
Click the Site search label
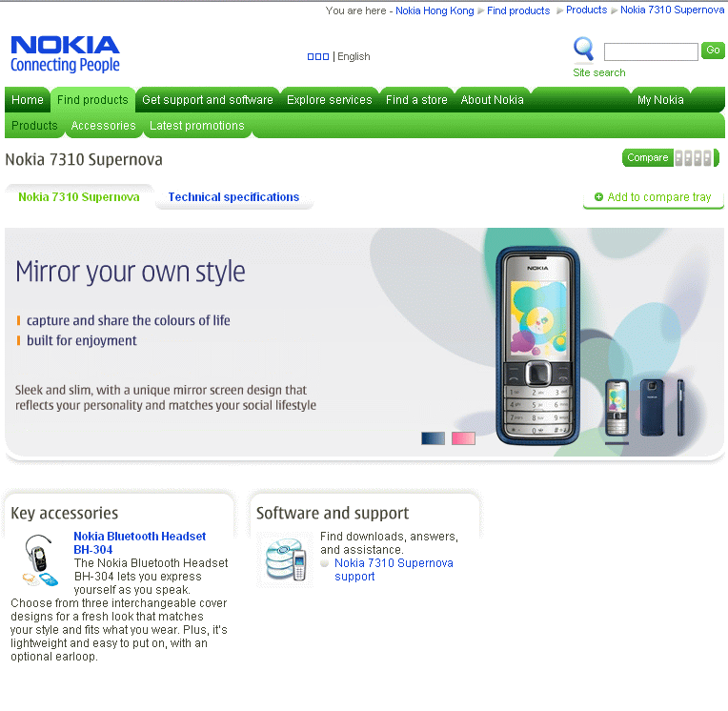click(x=599, y=73)
